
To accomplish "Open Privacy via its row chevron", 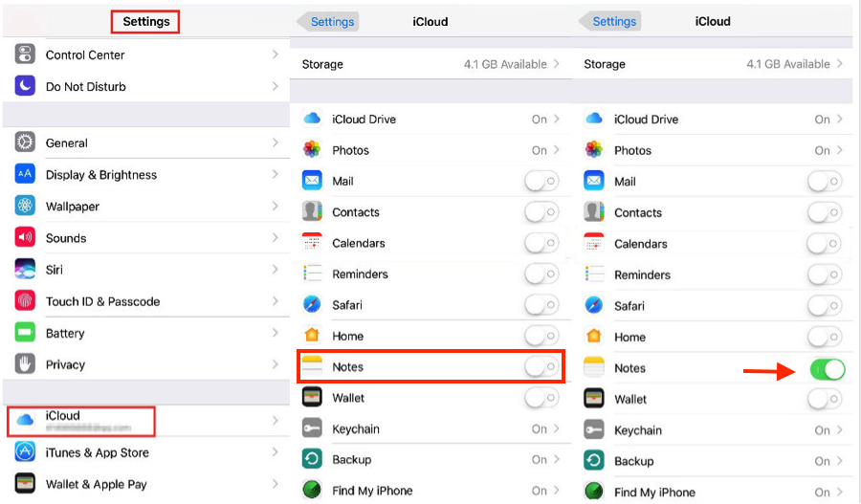I will point(276,364).
